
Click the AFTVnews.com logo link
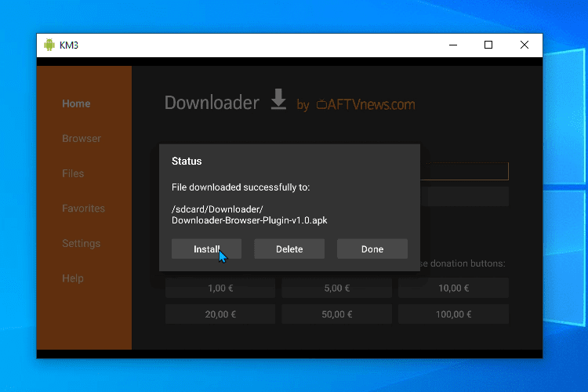[365, 104]
